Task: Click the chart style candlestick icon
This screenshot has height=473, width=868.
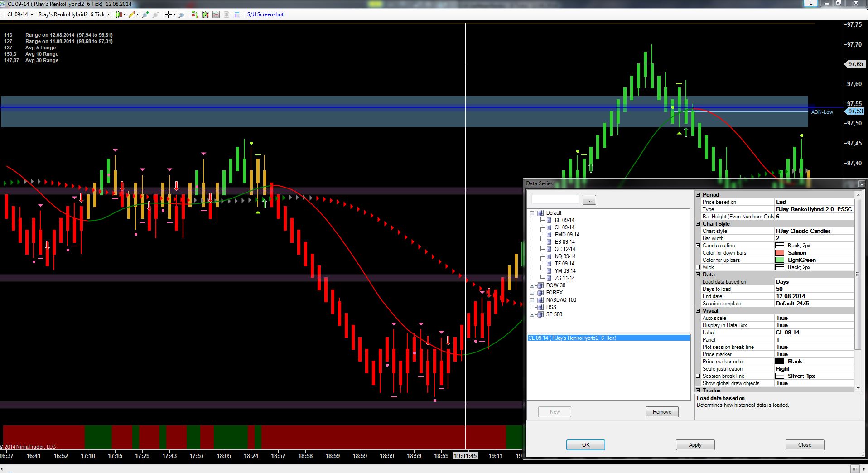Action: coord(119,14)
